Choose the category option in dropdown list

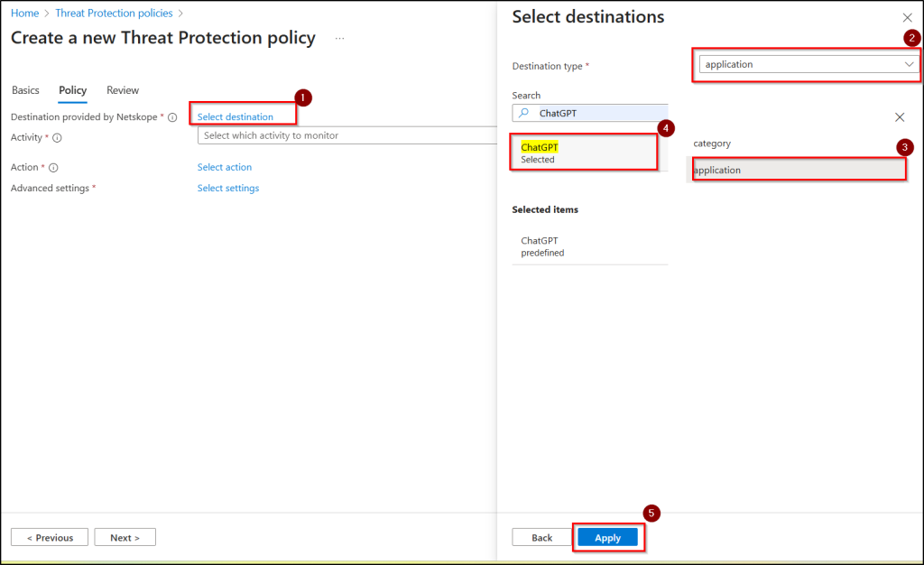coord(712,144)
